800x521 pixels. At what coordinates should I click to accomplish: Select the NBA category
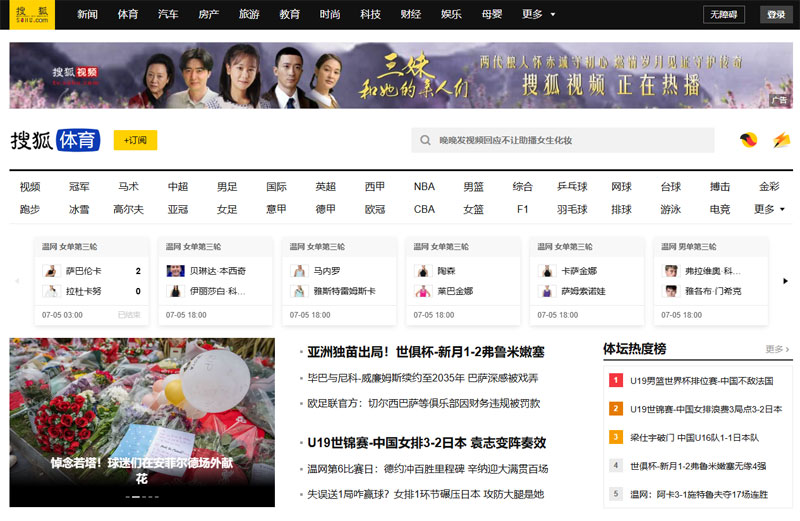[x=424, y=187]
